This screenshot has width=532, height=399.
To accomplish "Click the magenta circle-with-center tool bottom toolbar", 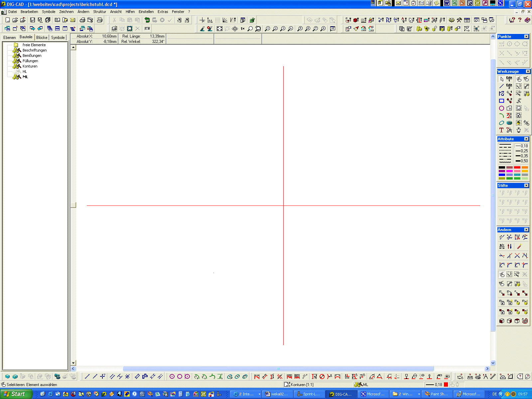I will (x=172, y=376).
